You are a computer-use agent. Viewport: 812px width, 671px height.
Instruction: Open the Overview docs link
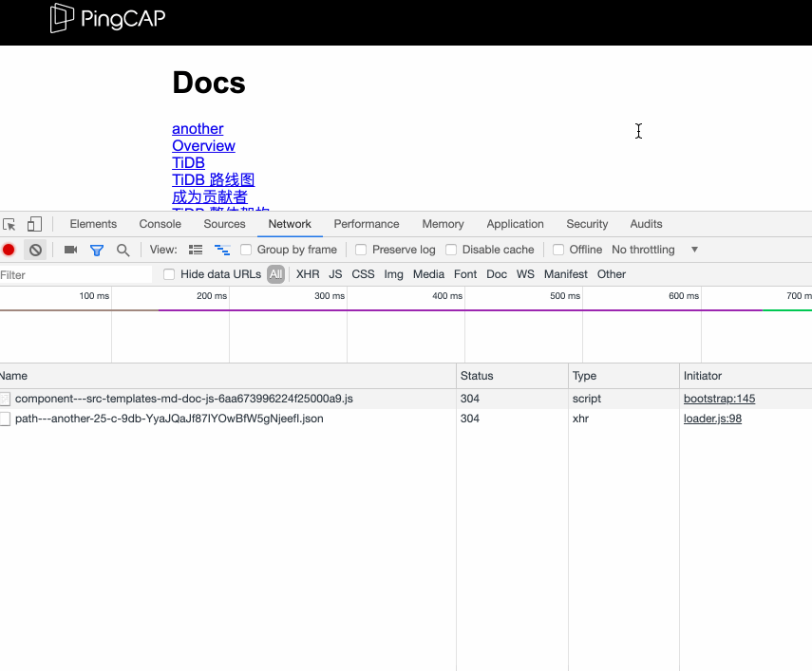coord(203,145)
